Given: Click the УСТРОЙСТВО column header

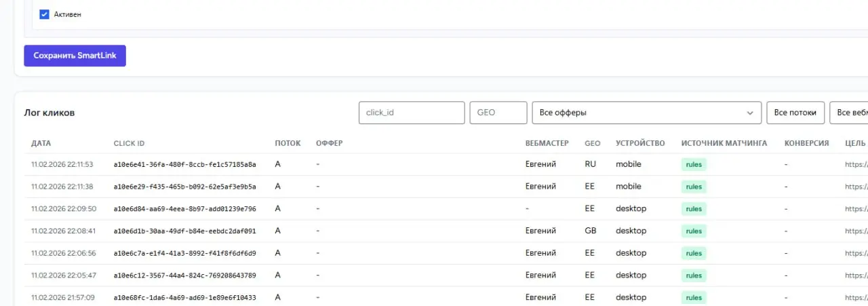Looking at the screenshot, I should pyautogui.click(x=641, y=143).
